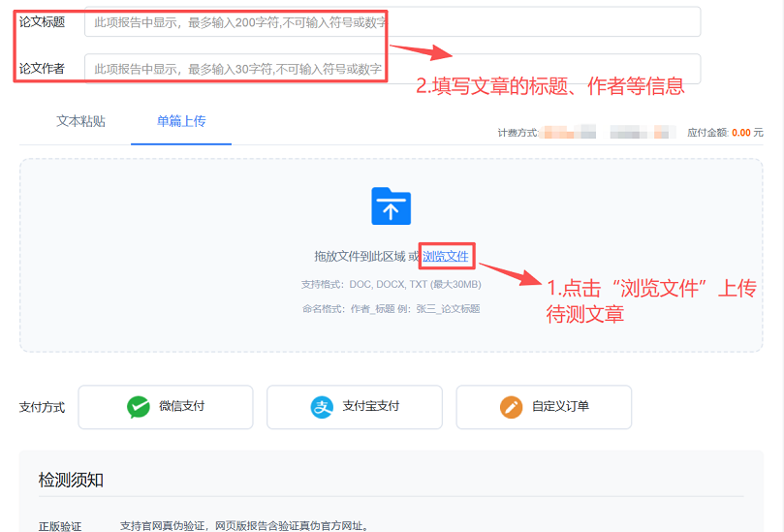Viewport: 784px width, 532px height.
Task: Open the 浏览文件 link to upload
Action: pyautogui.click(x=446, y=257)
